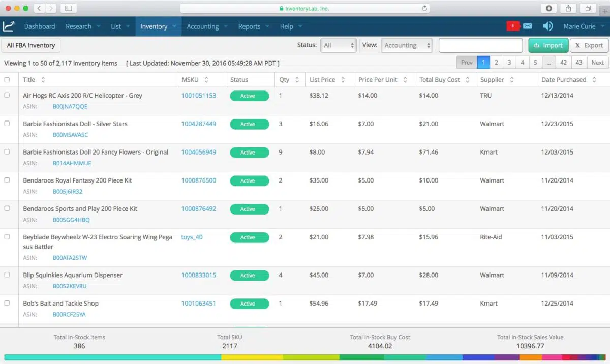Viewport: 610px width, 364px height.
Task: Open the messages envelope icon
Action: (527, 26)
